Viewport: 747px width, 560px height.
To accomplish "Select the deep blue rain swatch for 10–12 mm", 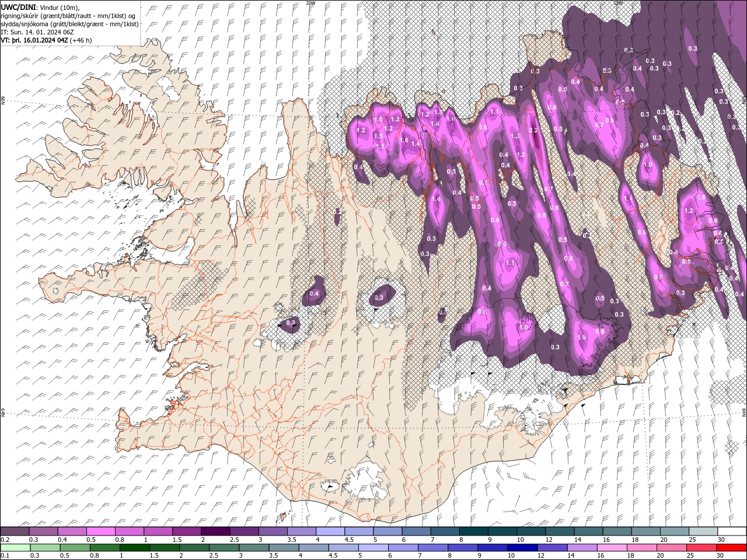I will 523,548.
